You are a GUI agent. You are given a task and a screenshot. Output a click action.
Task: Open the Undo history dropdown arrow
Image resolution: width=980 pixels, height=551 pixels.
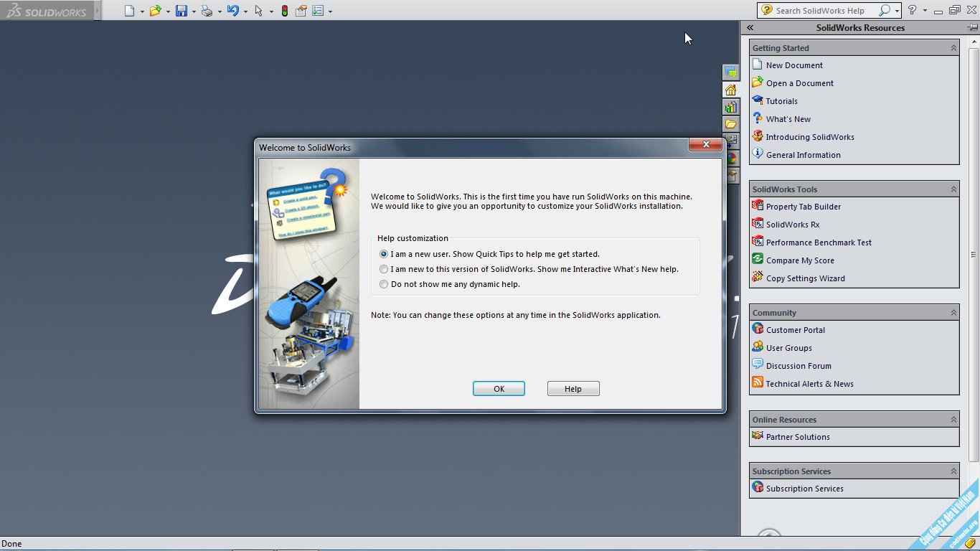[x=245, y=11]
